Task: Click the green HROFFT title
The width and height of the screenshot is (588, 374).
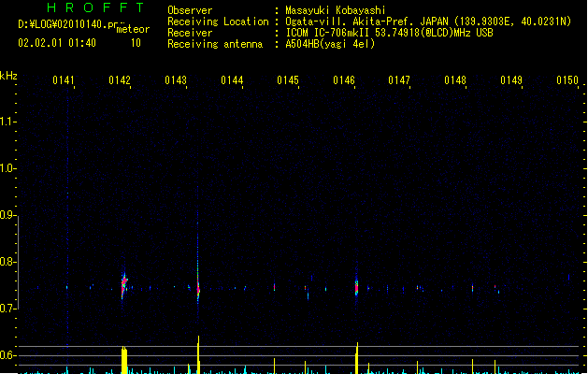Action: tap(95, 7)
